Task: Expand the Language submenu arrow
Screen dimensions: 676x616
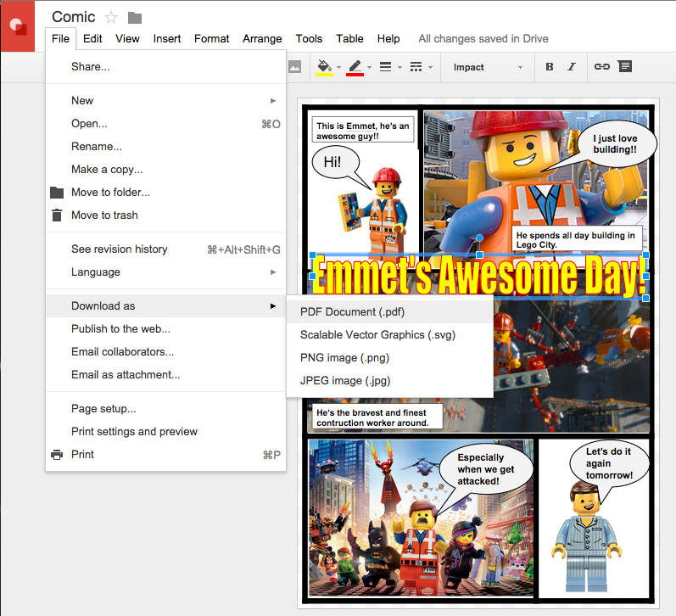Action: coord(273,272)
